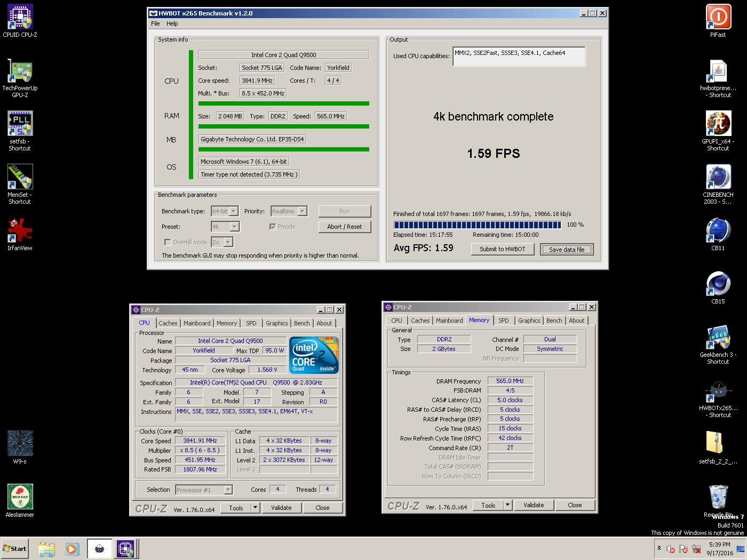This screenshot has height=560, width=747.
Task: Open setfsb Shortcut desktop icon
Action: point(20,131)
